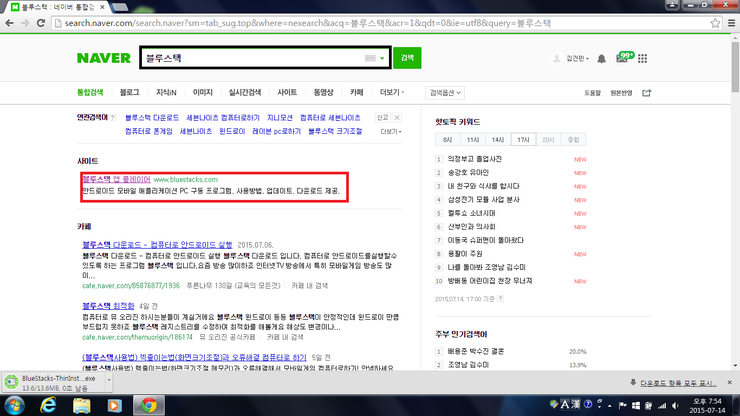
Task: Click the 원본반영 link
Action: click(x=621, y=93)
